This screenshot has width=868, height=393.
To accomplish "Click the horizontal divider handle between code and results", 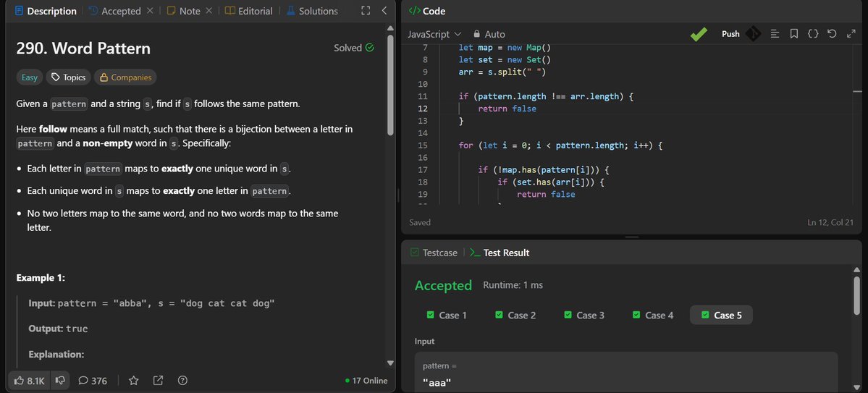I will (x=631, y=237).
